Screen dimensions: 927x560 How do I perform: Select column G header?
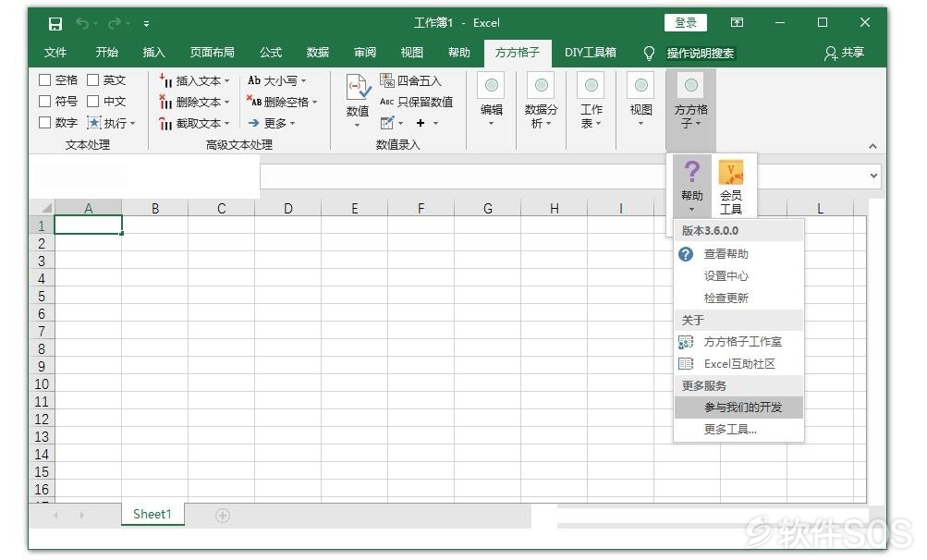(x=488, y=208)
